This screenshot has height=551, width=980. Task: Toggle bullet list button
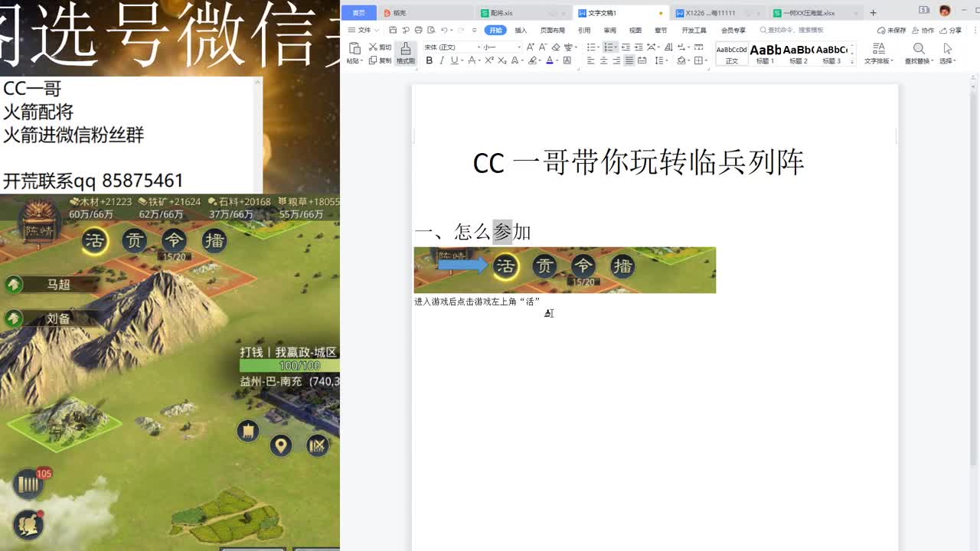pyautogui.click(x=590, y=47)
